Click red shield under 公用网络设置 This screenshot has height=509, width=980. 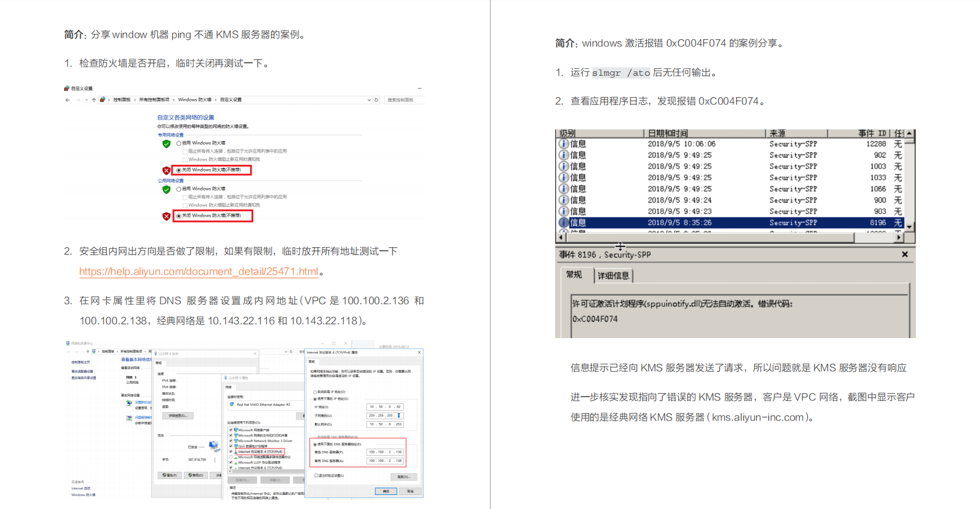pyautogui.click(x=166, y=216)
